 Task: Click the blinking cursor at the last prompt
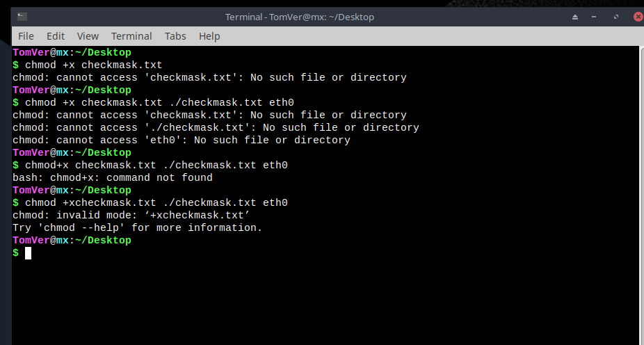pyautogui.click(x=28, y=253)
